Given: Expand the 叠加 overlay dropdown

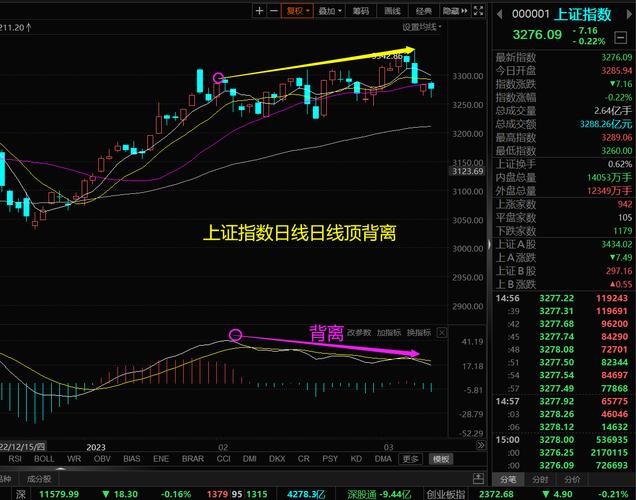Looking at the screenshot, I should [x=328, y=11].
